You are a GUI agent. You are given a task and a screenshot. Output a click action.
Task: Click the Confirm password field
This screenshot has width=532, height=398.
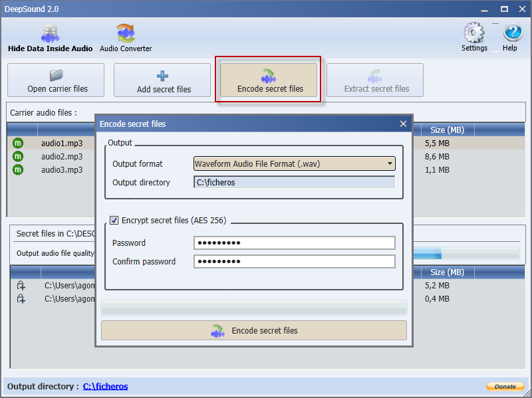click(x=295, y=261)
